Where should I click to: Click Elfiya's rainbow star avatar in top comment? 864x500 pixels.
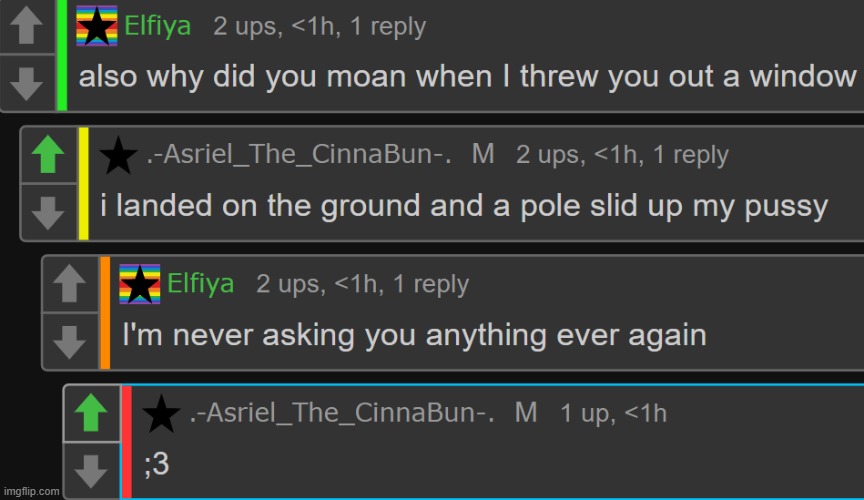(96, 26)
